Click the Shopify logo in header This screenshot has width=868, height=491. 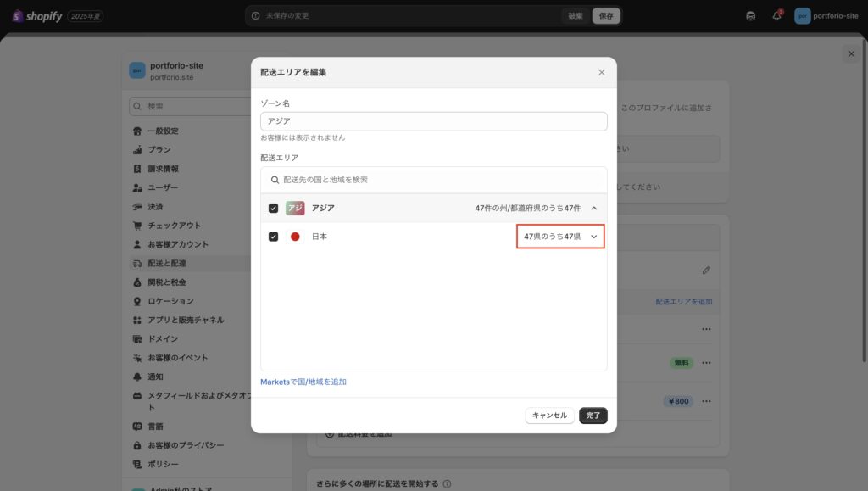point(36,16)
